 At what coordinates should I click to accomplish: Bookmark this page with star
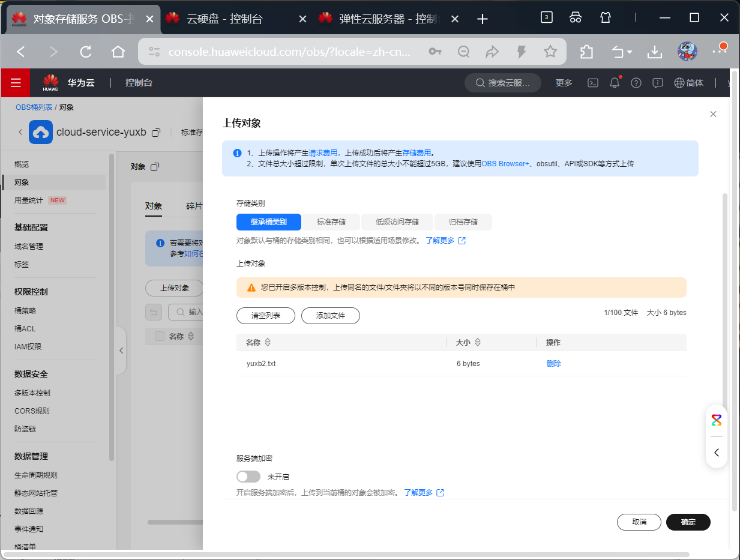(x=550, y=52)
